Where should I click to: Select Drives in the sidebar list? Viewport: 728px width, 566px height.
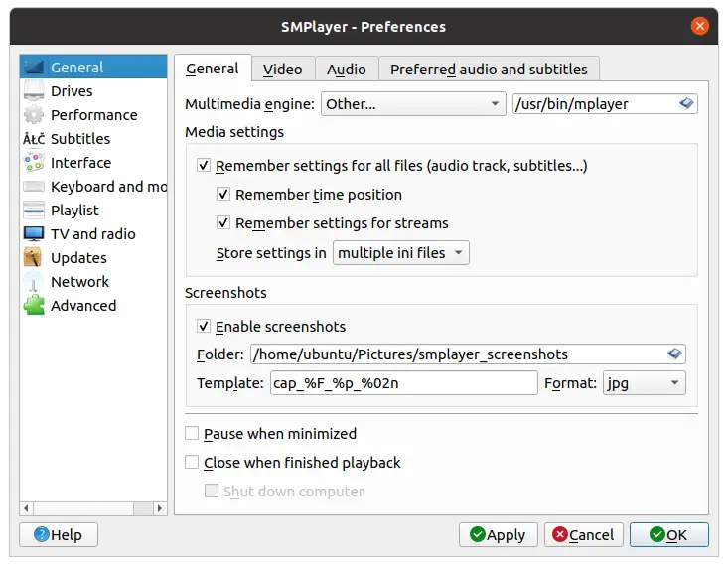[x=93, y=90]
